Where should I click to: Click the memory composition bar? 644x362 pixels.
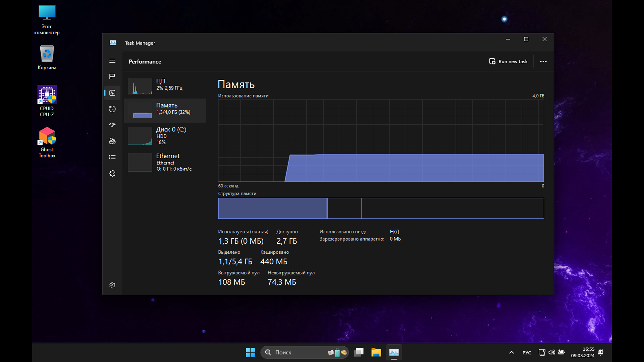click(x=381, y=208)
